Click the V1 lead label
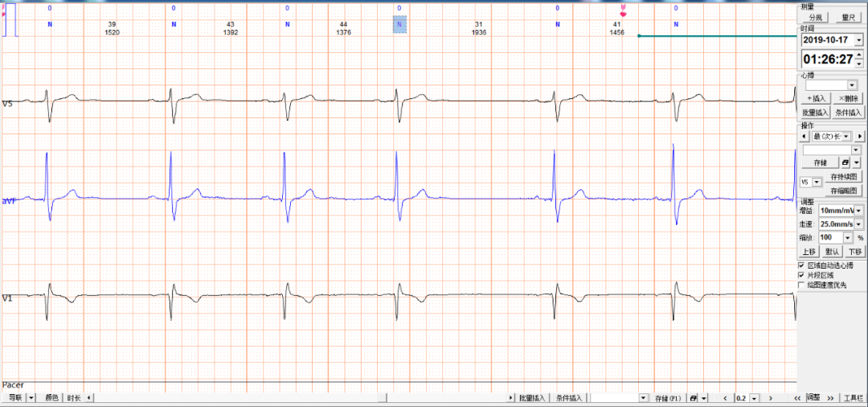Screen dimensions: 868x407 (7, 298)
